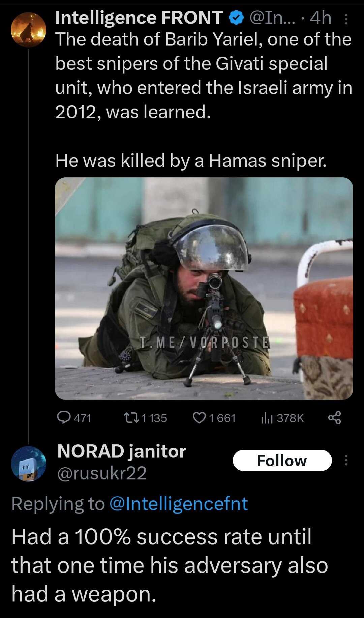The width and height of the screenshot is (364, 618).
Task: Open Intelligence FRONT profile avatar
Action: [x=29, y=29]
